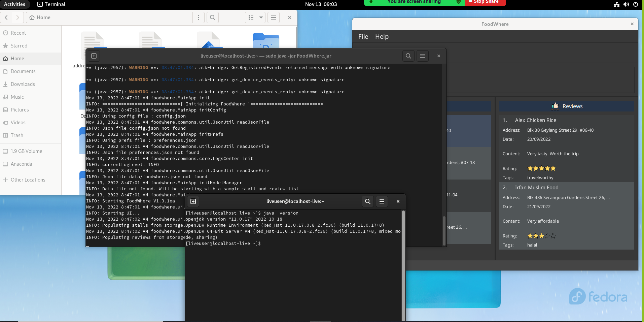This screenshot has height=322, width=644.
Task: Click 'Very affordable' review content
Action: pos(543,221)
